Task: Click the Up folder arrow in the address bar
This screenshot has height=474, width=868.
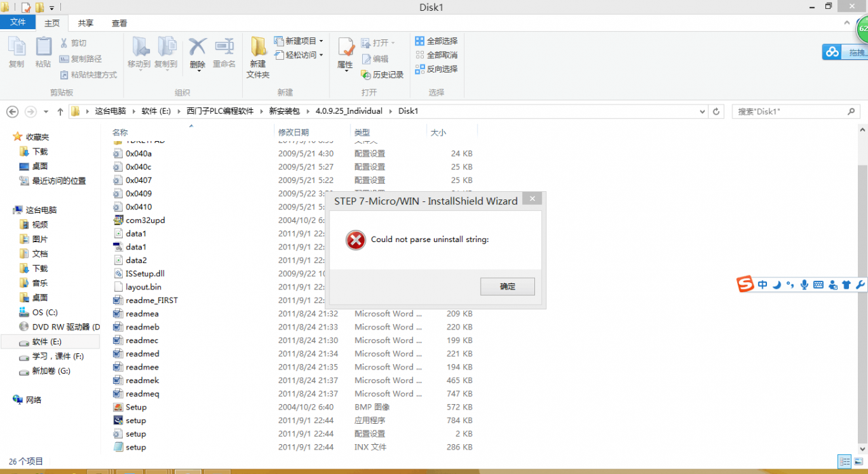Action: point(60,111)
